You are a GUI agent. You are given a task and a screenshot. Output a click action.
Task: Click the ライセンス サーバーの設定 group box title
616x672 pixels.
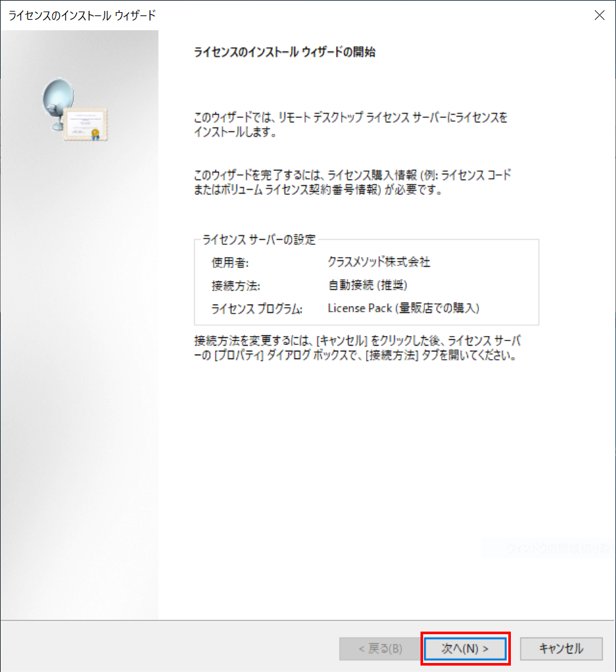[259, 240]
